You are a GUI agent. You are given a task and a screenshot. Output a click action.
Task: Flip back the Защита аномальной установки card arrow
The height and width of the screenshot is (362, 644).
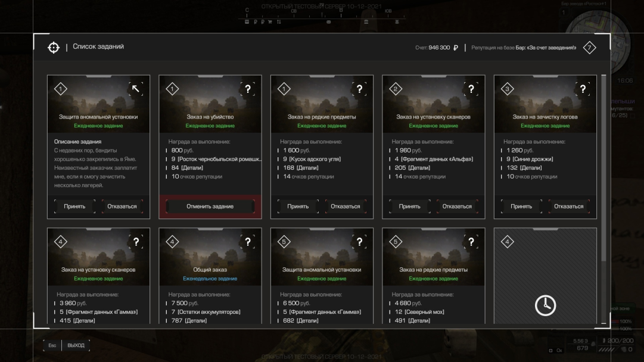(136, 89)
